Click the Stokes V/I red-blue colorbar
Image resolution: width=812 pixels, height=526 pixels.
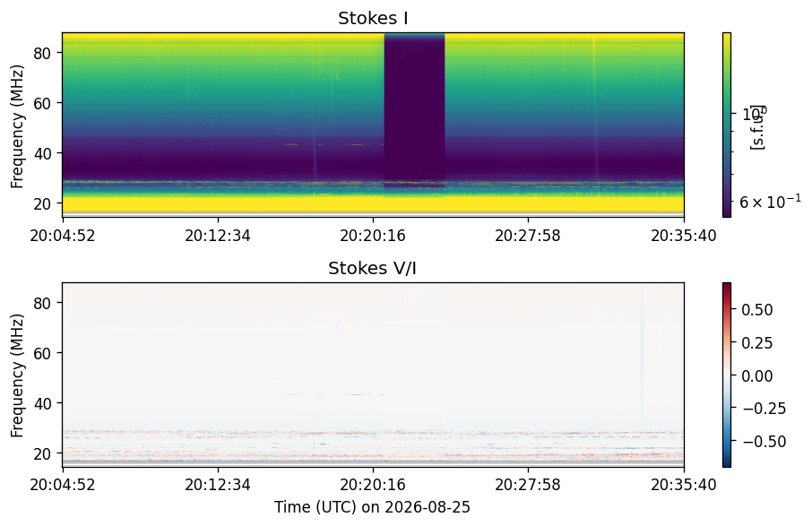point(727,375)
